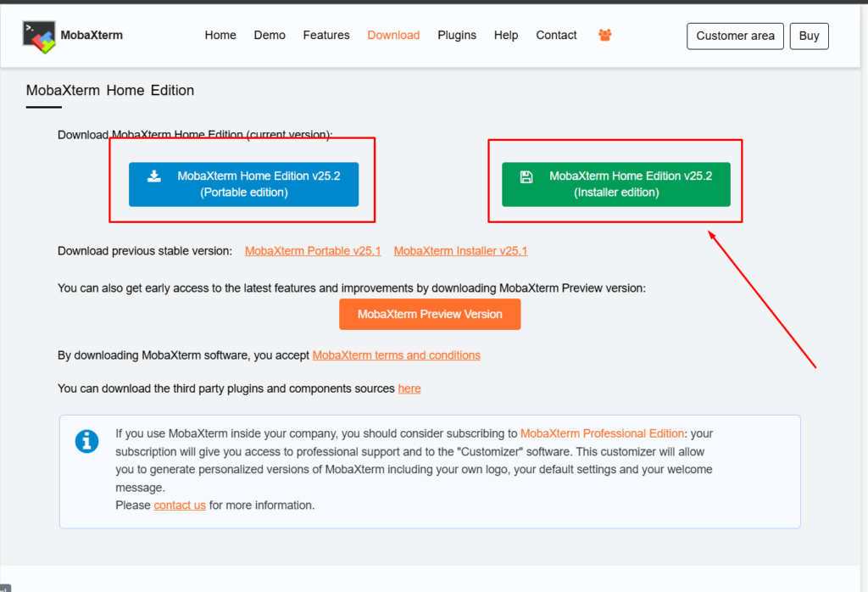Go to the Home menu item

(220, 36)
